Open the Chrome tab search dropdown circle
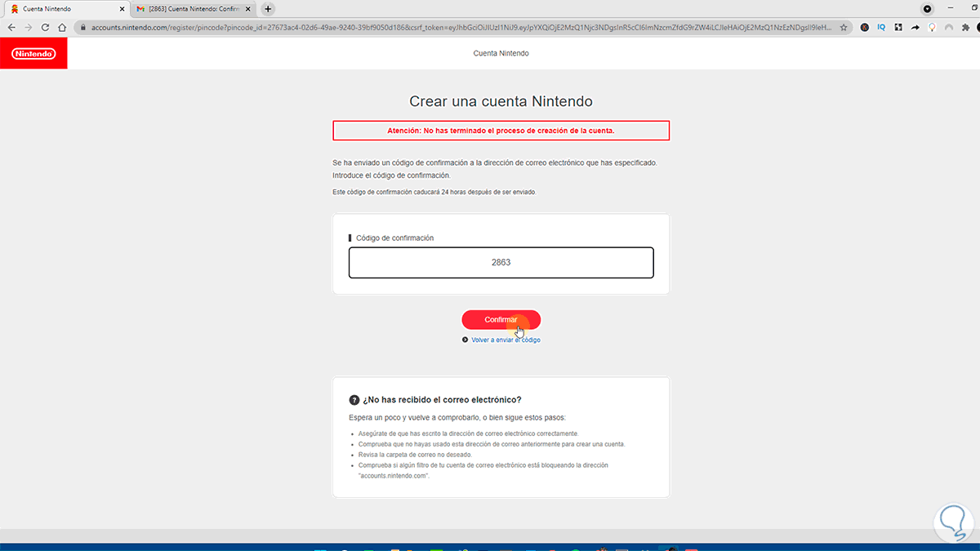This screenshot has height=551, width=980. [x=928, y=9]
